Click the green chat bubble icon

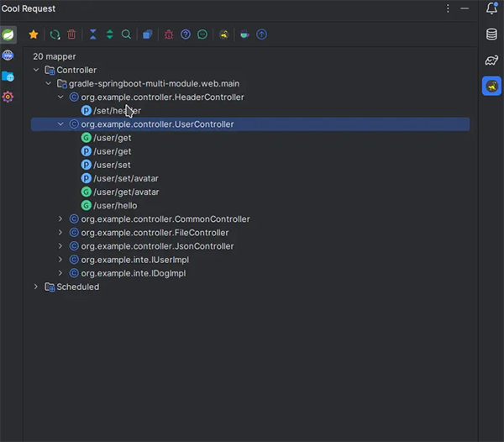(202, 34)
